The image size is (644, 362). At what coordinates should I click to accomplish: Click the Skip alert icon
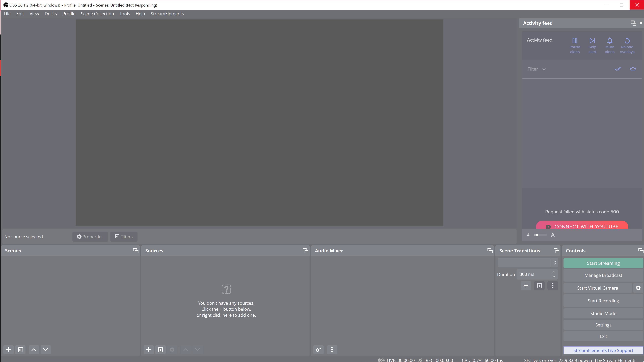(x=592, y=41)
